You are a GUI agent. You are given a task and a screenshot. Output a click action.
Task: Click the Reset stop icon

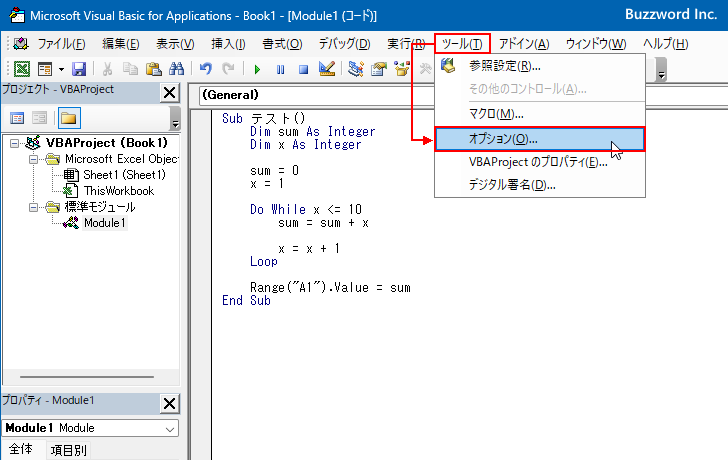pyautogui.click(x=303, y=70)
